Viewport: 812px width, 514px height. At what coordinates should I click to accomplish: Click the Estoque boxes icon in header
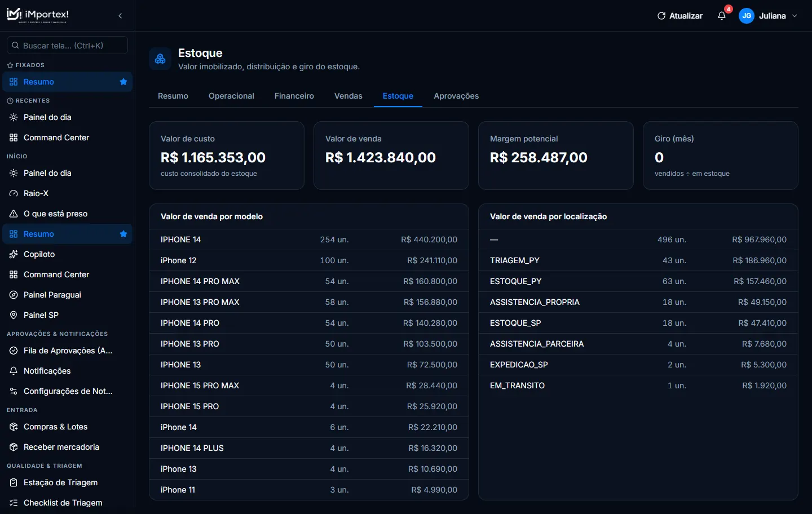pos(160,59)
